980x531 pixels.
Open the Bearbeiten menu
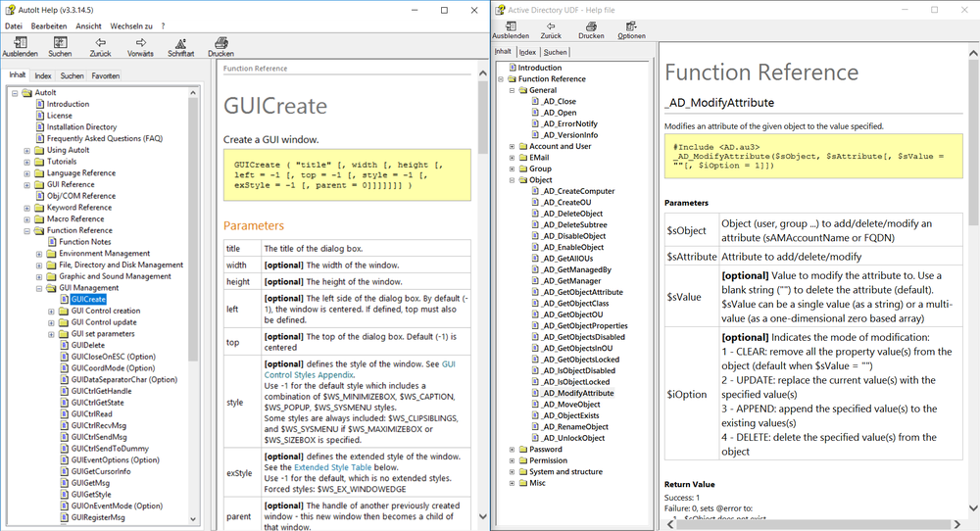click(49, 26)
